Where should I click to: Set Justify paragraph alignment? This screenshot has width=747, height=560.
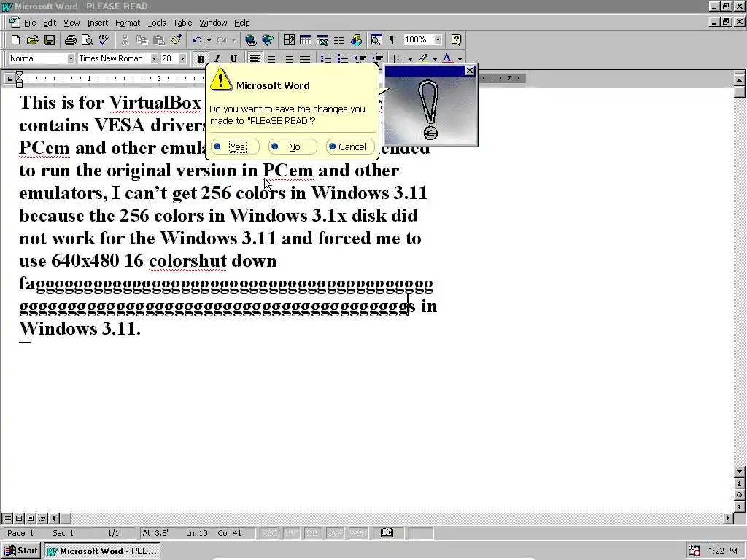coord(305,58)
